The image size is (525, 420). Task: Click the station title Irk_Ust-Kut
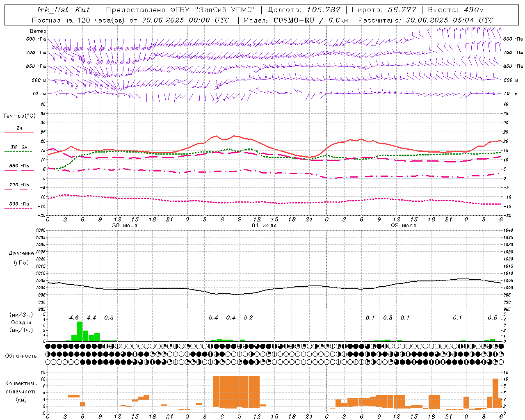click(x=64, y=10)
